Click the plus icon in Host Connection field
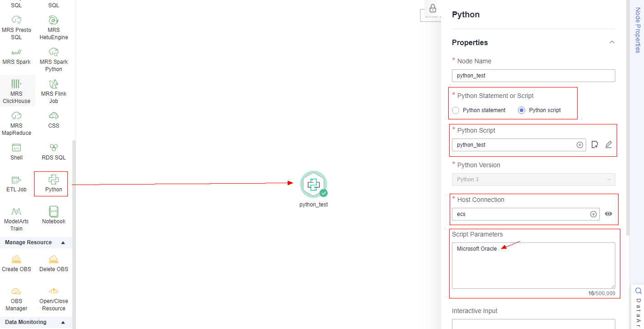 pyautogui.click(x=593, y=214)
